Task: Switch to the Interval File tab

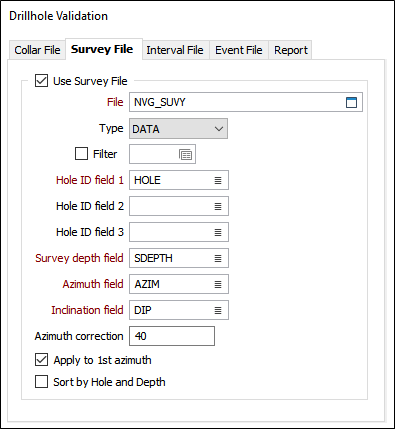Action: 175,50
